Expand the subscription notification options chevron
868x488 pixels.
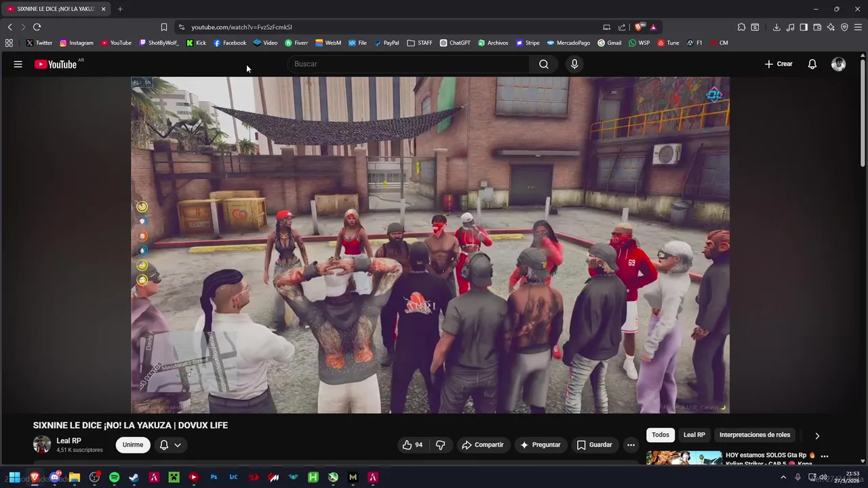coord(178,445)
